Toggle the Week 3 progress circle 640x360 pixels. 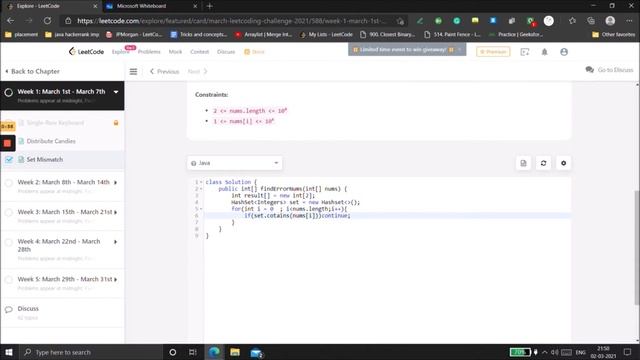(9, 212)
